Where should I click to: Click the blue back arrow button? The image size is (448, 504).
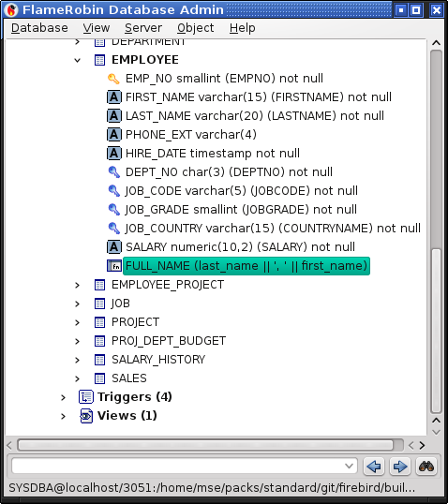(x=374, y=467)
